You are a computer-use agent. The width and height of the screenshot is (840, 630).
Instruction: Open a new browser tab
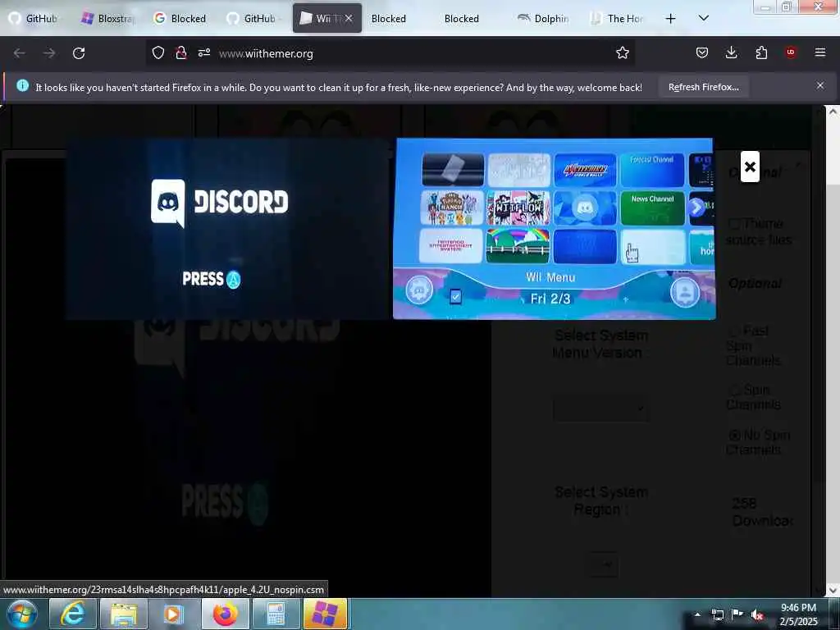click(x=670, y=19)
